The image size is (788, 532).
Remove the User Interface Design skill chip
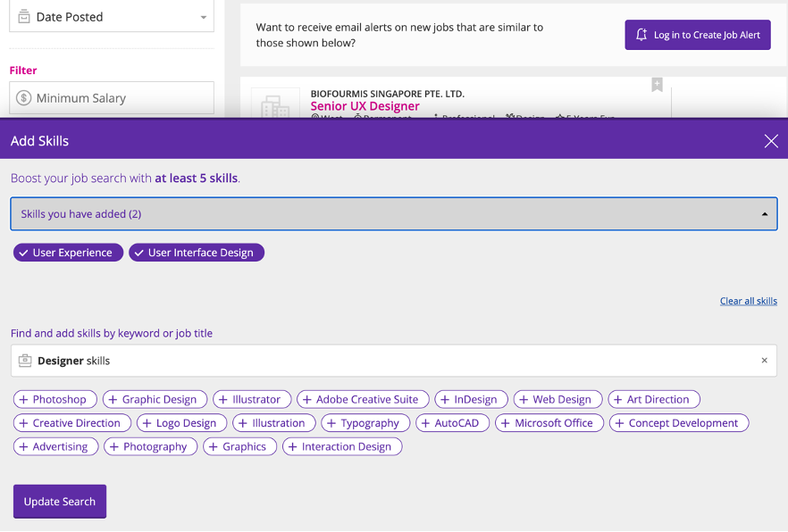[x=196, y=253]
